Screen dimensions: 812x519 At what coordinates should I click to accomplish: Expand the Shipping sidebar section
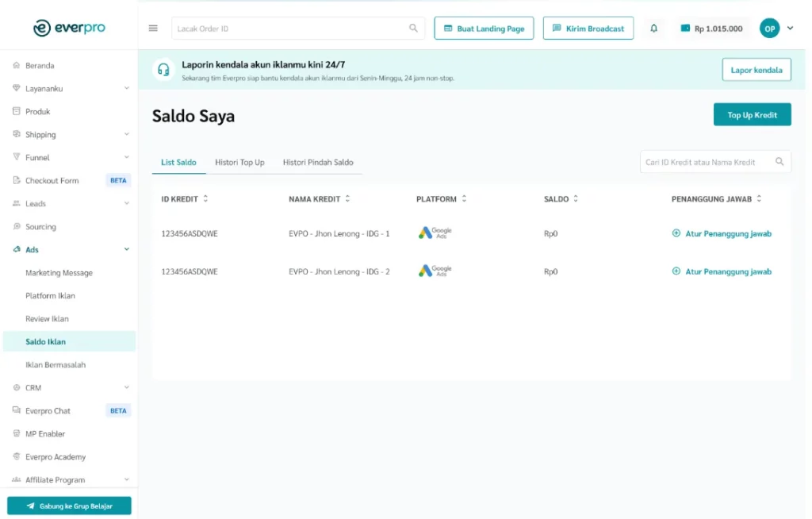coord(126,135)
